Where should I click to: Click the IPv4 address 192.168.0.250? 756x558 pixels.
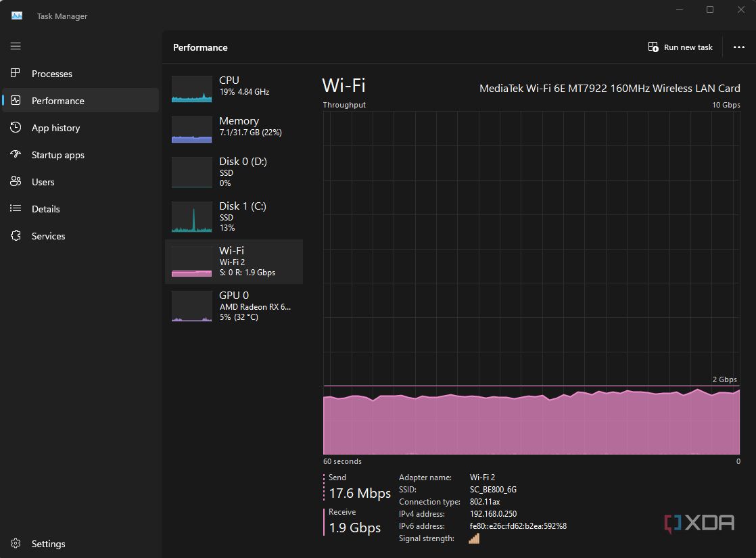[x=493, y=513]
